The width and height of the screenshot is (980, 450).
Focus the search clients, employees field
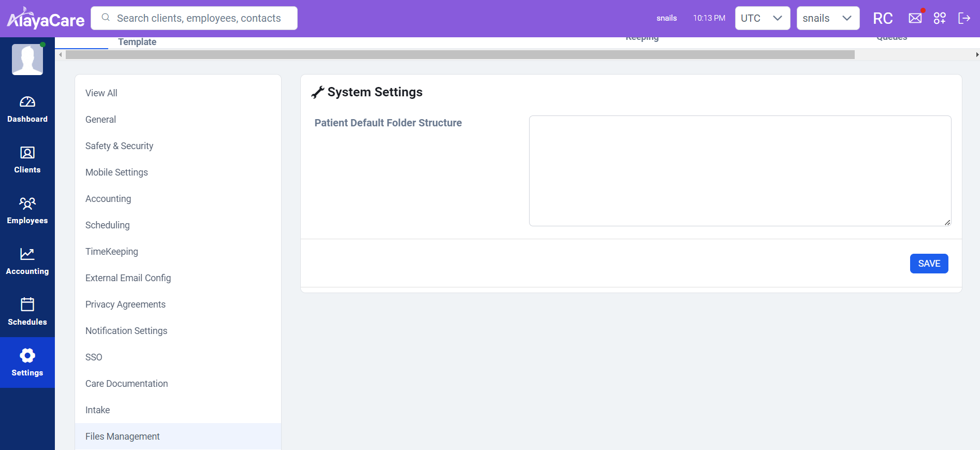tap(199, 18)
